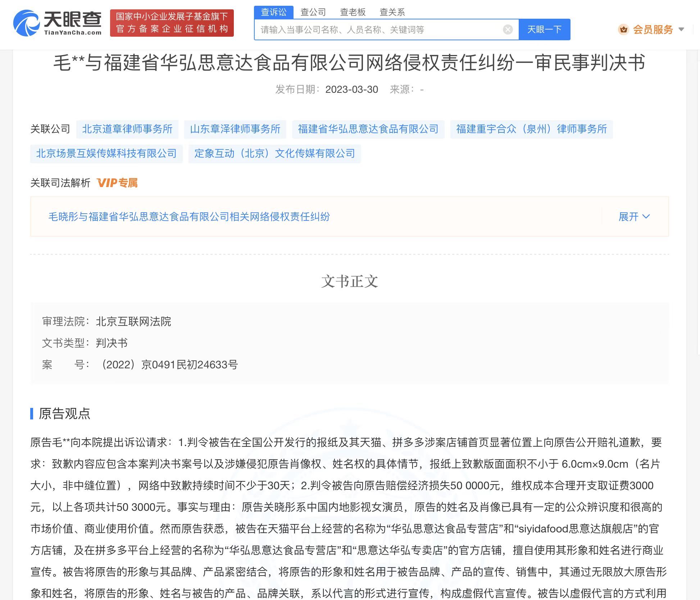This screenshot has height=600, width=700.
Task: Switch to the 查老板 tab
Action: pos(353,12)
